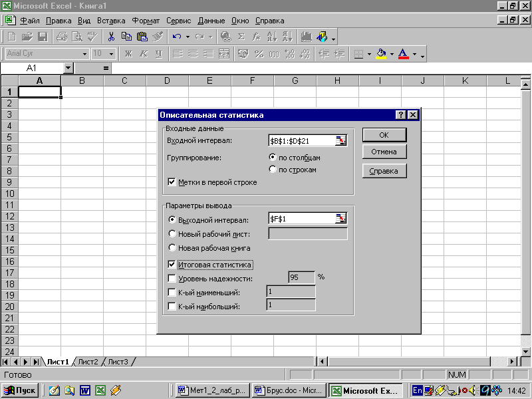Open the Формат menu
Image resolution: width=532 pixels, height=399 pixels.
point(146,21)
